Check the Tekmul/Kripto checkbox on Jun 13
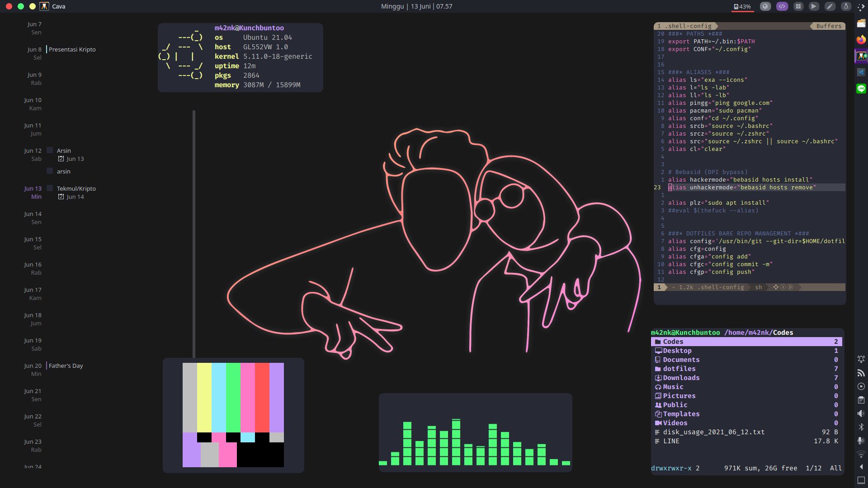 (x=50, y=188)
